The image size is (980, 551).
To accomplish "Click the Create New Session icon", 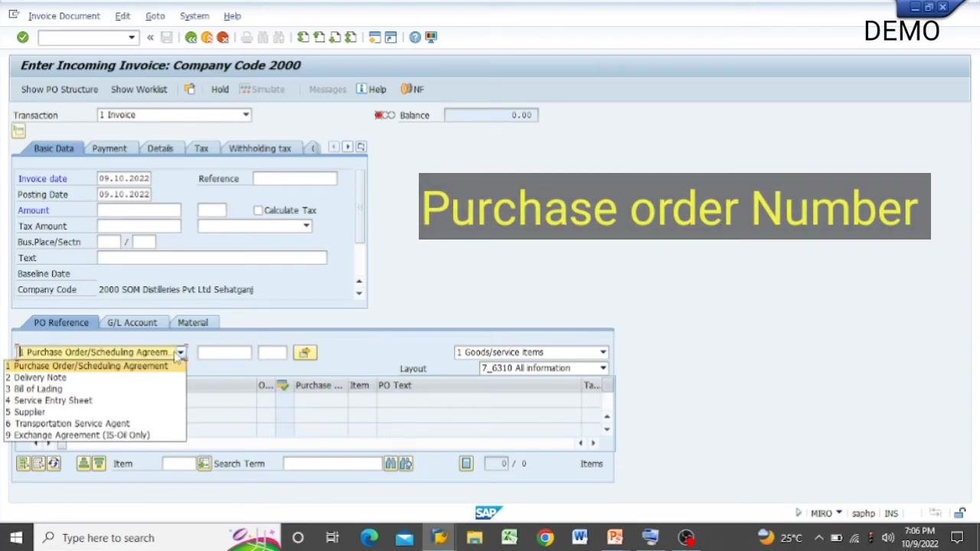I will tap(374, 37).
